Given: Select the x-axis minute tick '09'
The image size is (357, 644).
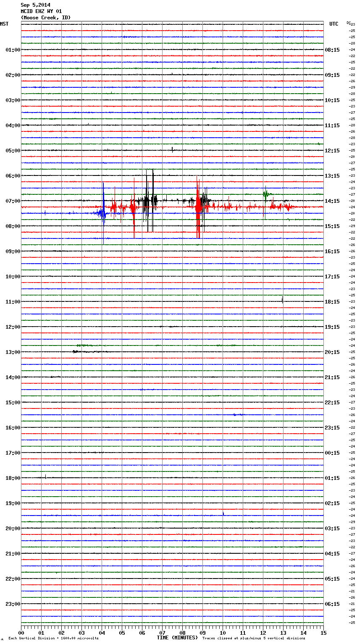Looking at the screenshot, I should 202,633.
